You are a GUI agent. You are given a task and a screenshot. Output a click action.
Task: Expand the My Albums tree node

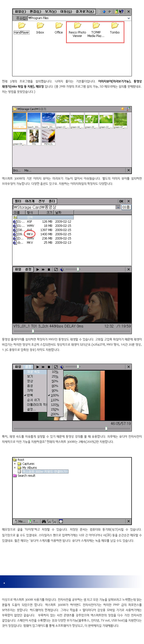(15, 468)
